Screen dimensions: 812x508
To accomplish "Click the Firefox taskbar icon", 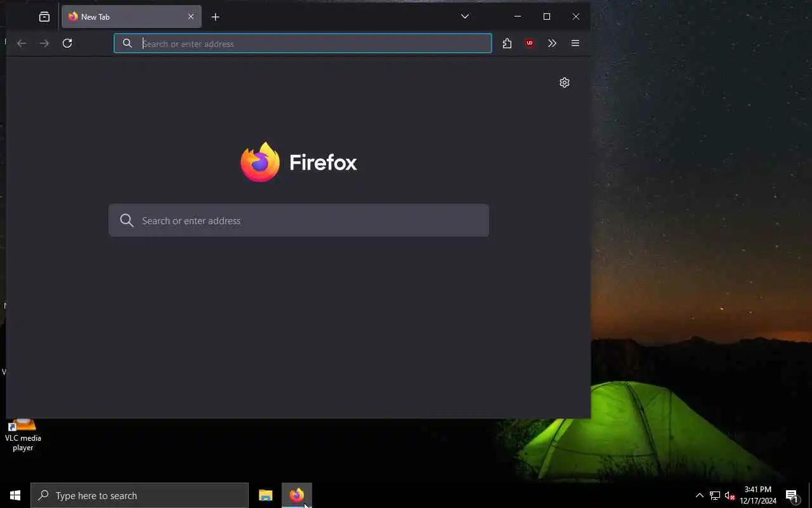I will 297,495.
